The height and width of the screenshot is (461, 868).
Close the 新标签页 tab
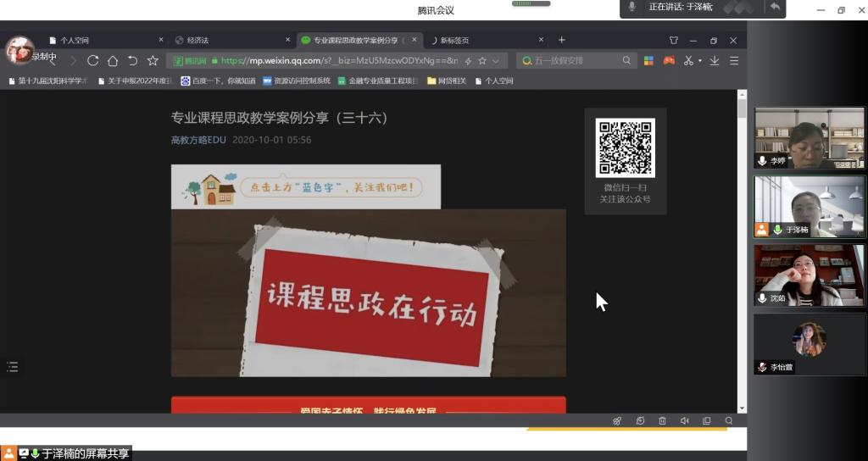tap(541, 40)
